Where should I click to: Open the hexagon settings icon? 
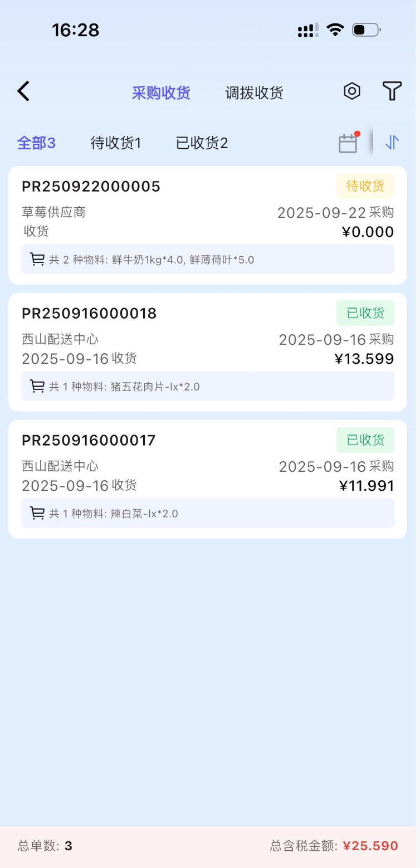pyautogui.click(x=351, y=91)
